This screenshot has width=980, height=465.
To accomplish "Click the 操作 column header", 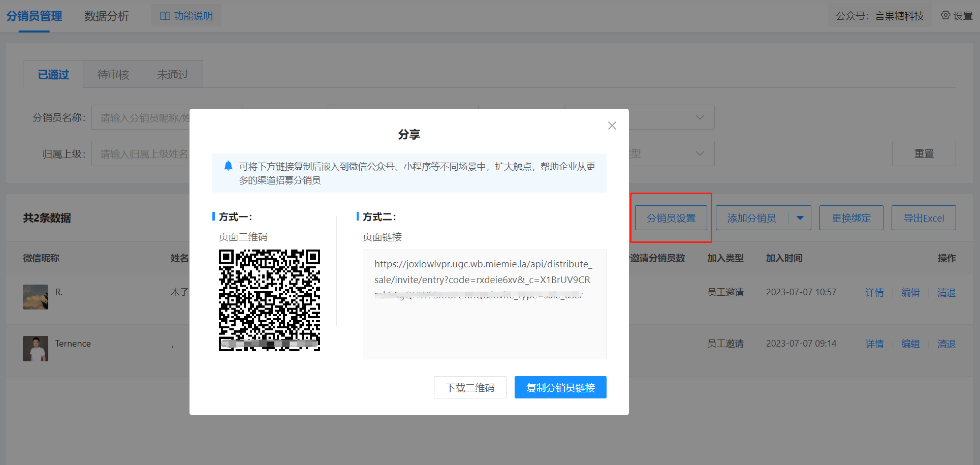I will coord(946,258).
